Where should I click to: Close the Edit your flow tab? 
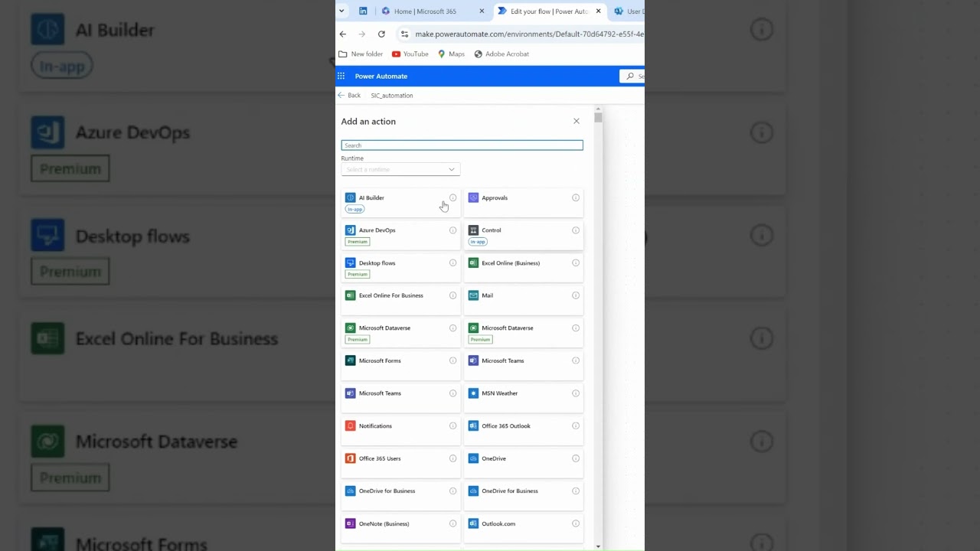pyautogui.click(x=598, y=11)
